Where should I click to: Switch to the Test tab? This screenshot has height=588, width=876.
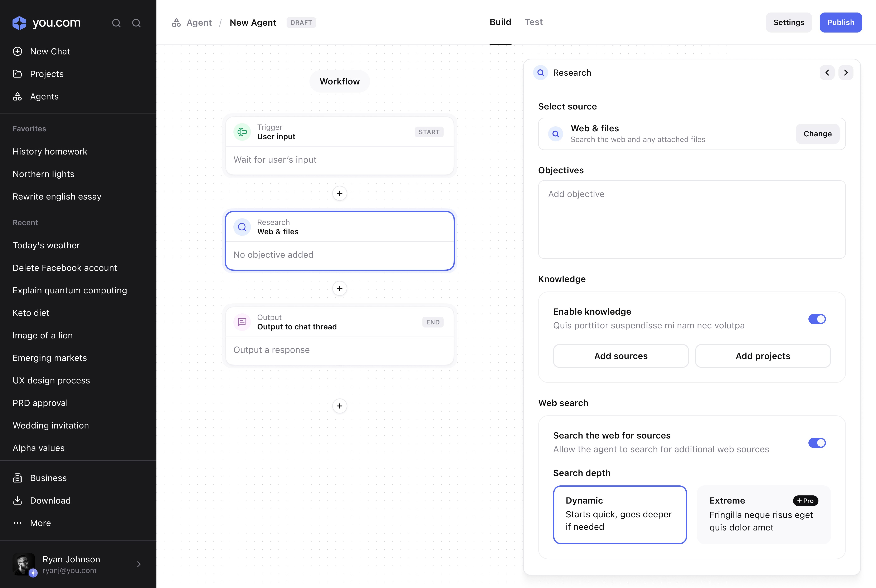533,22
